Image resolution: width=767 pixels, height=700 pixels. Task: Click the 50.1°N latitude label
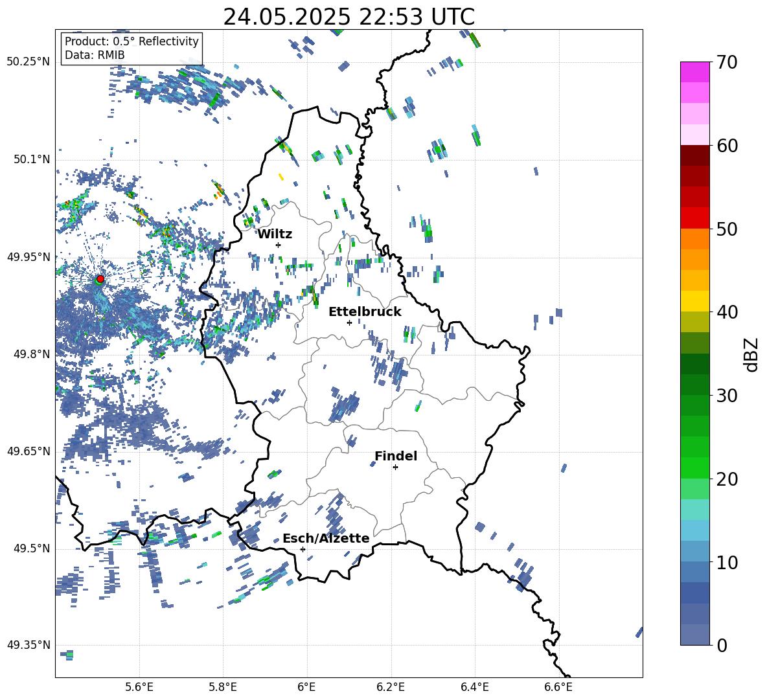(32, 159)
